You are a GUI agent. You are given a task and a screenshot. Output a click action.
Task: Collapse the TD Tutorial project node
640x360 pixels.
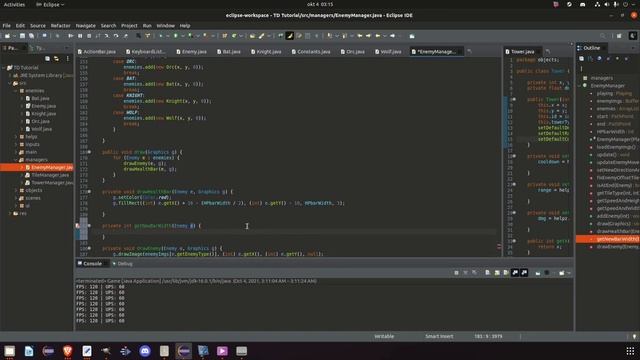(4, 68)
